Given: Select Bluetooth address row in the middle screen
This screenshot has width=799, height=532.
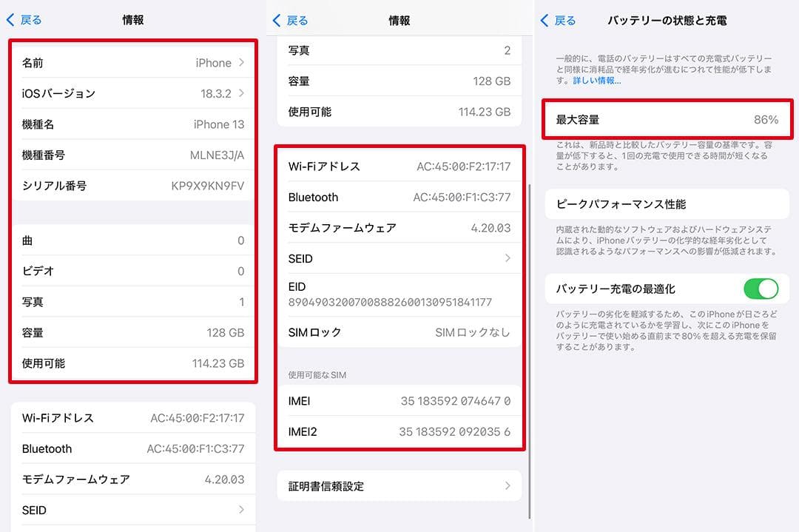Looking at the screenshot, I should coord(399,198).
